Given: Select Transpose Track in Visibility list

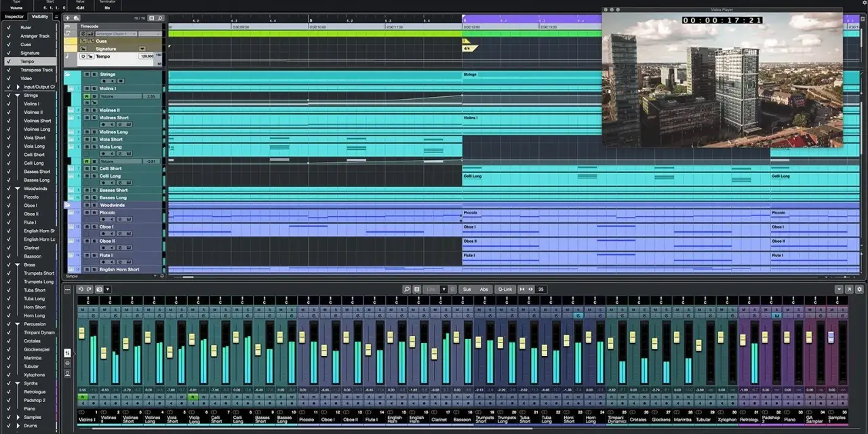Looking at the screenshot, I should 37,70.
